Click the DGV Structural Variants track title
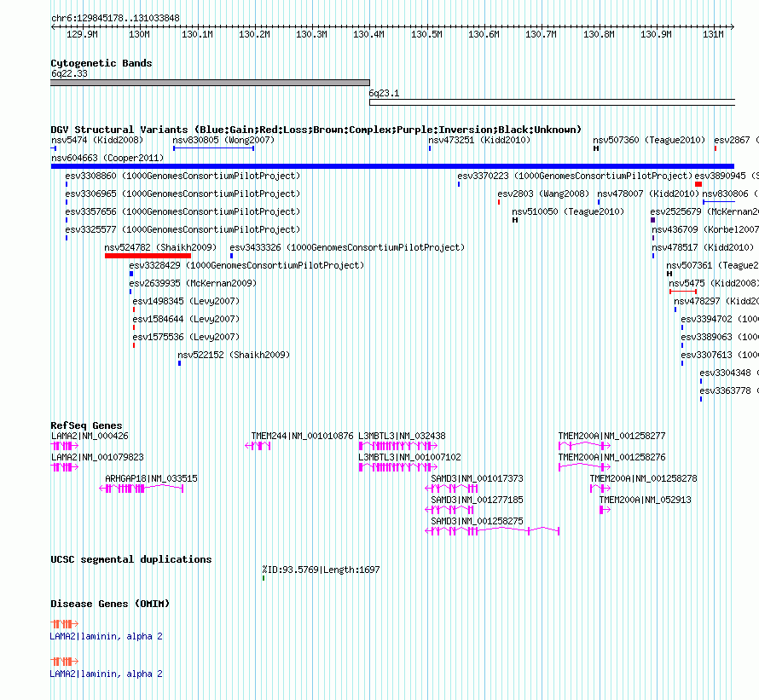Viewport: 759px width, 700px height. 316,130
